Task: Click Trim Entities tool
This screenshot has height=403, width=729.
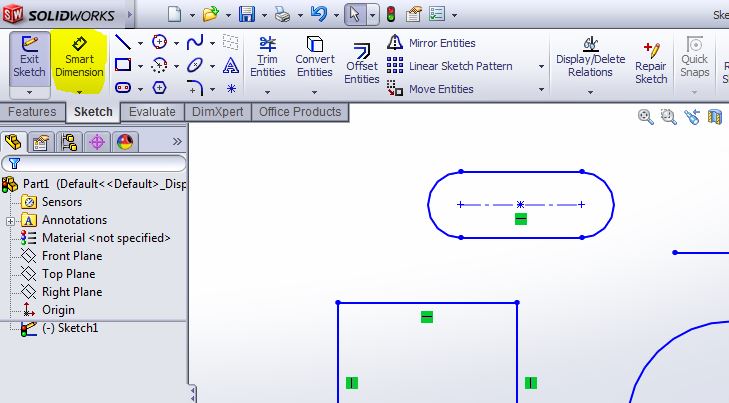Action: coord(267,57)
